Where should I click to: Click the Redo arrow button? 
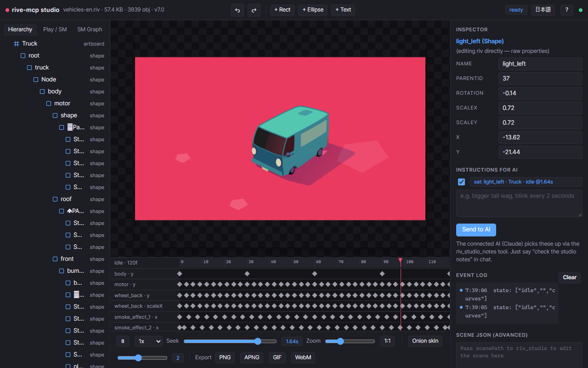[254, 10]
